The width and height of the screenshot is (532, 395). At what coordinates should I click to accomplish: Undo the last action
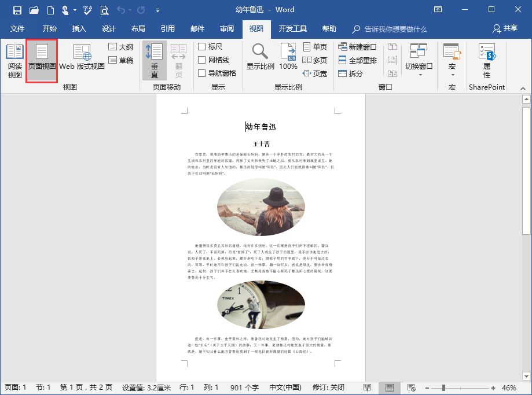(x=121, y=10)
